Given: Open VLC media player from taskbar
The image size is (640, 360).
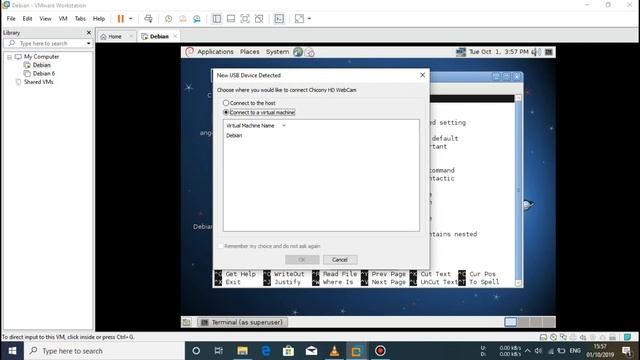Looking at the screenshot, I should click(x=334, y=351).
